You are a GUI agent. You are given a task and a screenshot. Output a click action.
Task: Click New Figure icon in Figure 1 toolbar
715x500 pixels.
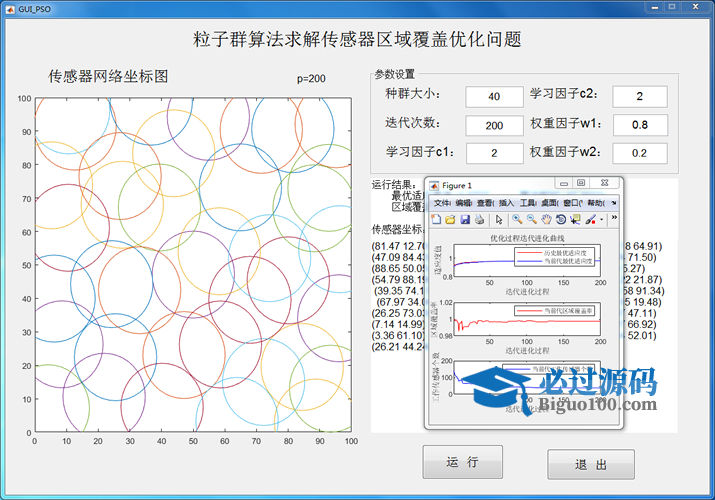pyautogui.click(x=436, y=220)
